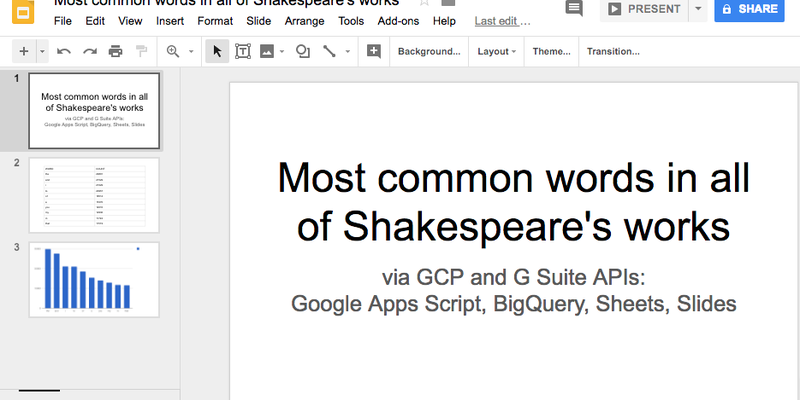Open the View menu
Viewport: 800px width, 400px height.
tap(130, 21)
